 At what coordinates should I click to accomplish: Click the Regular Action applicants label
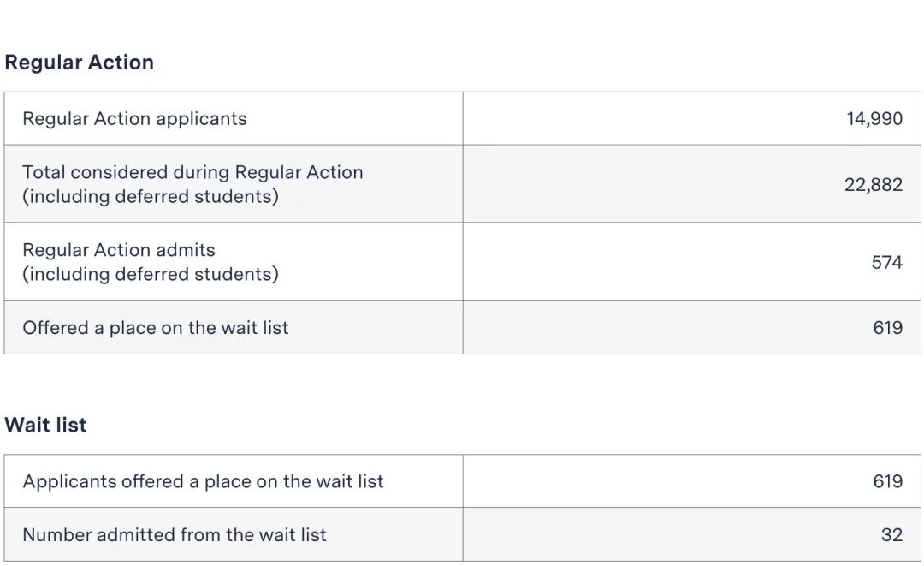coord(134,119)
